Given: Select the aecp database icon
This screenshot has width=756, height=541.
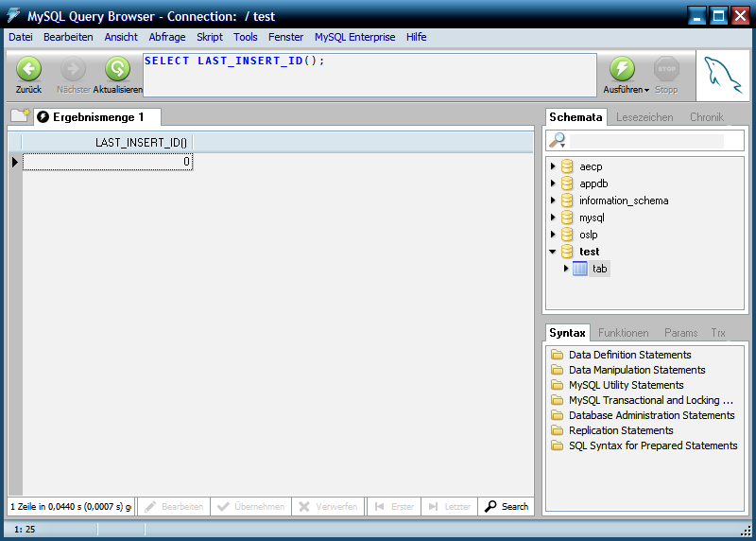Looking at the screenshot, I should pos(567,166).
